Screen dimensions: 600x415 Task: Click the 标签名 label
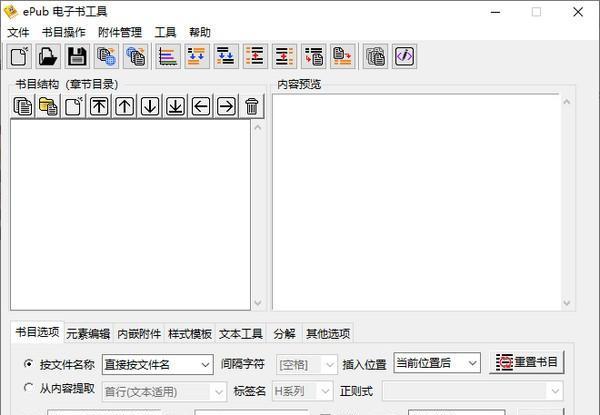click(249, 391)
